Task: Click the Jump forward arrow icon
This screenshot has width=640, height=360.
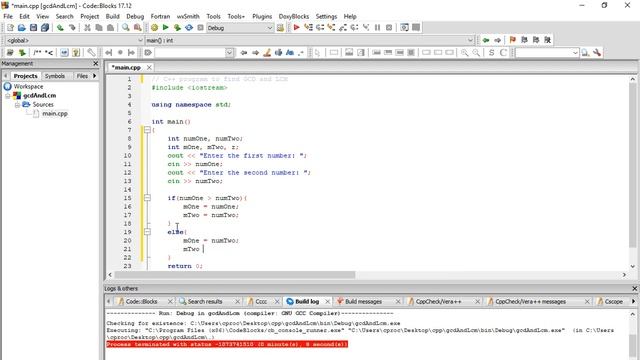Action: click(x=497, y=40)
